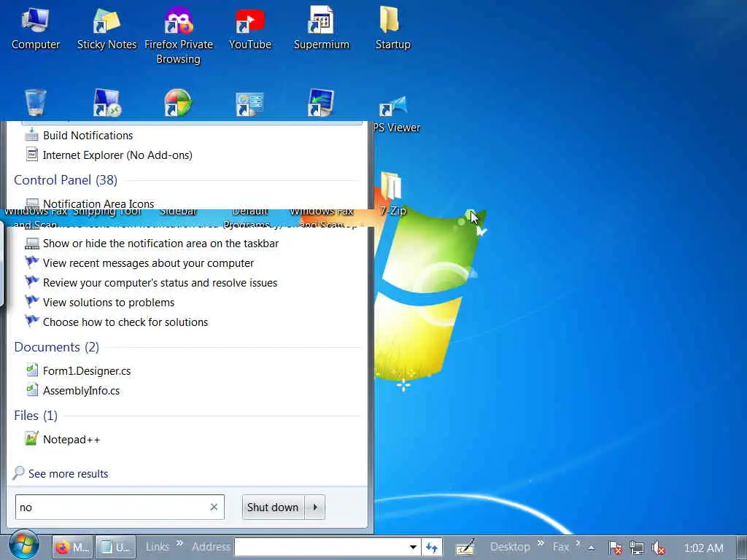The image size is (747, 560).
Task: Open Choose how to check for solutions
Action: [x=125, y=322]
